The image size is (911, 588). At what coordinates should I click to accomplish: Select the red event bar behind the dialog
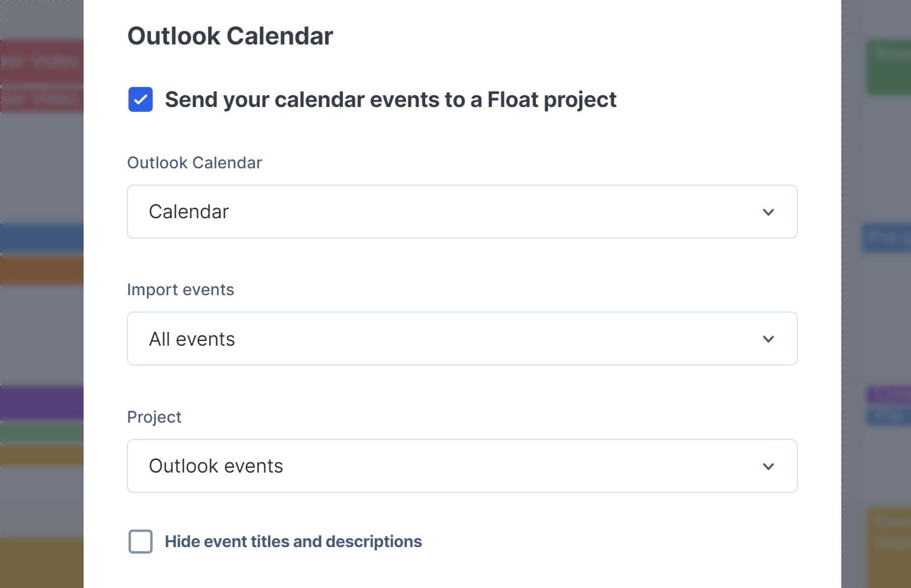[41, 61]
